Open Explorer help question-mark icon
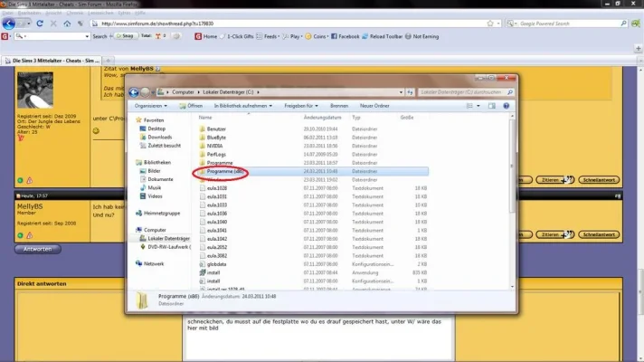 (x=507, y=106)
